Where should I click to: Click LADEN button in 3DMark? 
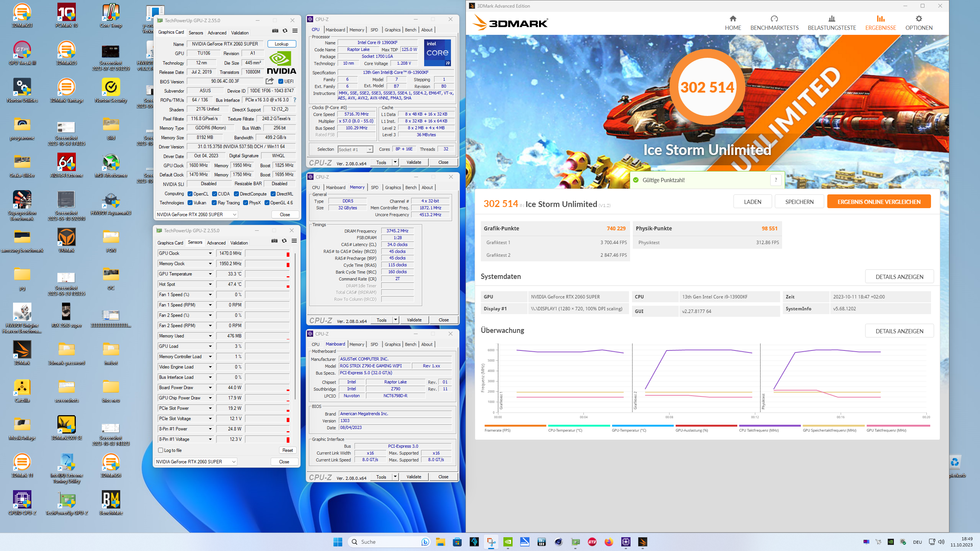[753, 202]
